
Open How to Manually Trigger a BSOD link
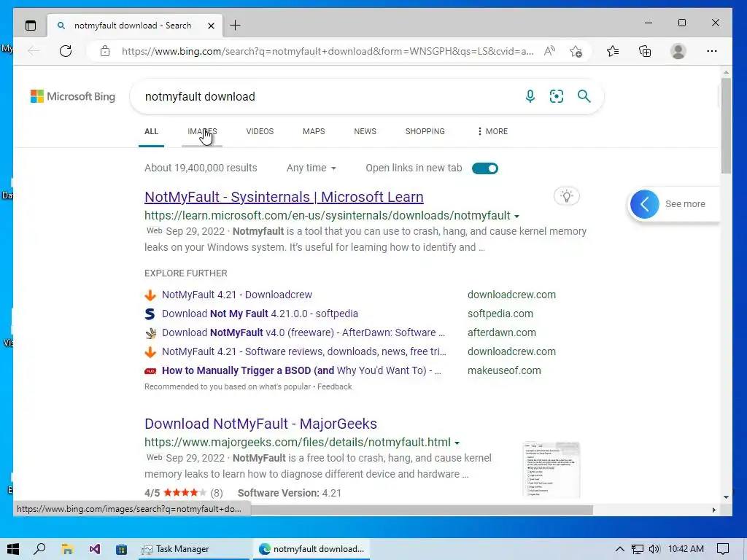pos(301,370)
